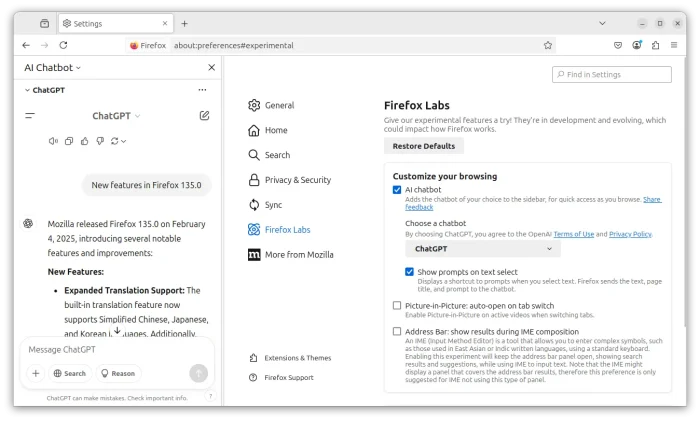Screen dimensions: 700x421
Task: Focus the Find in Settings search box
Action: (x=612, y=75)
